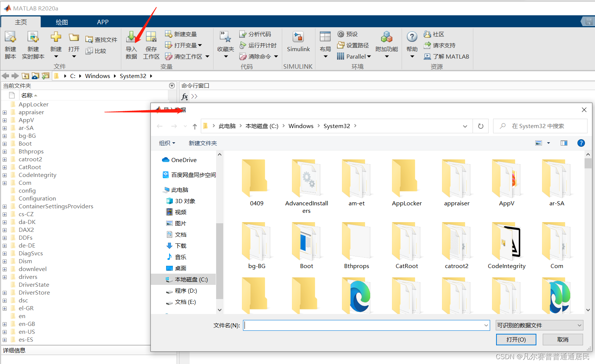The width and height of the screenshot is (595, 364).
Task: Select the 0409 folder thumbnail
Action: tap(257, 183)
